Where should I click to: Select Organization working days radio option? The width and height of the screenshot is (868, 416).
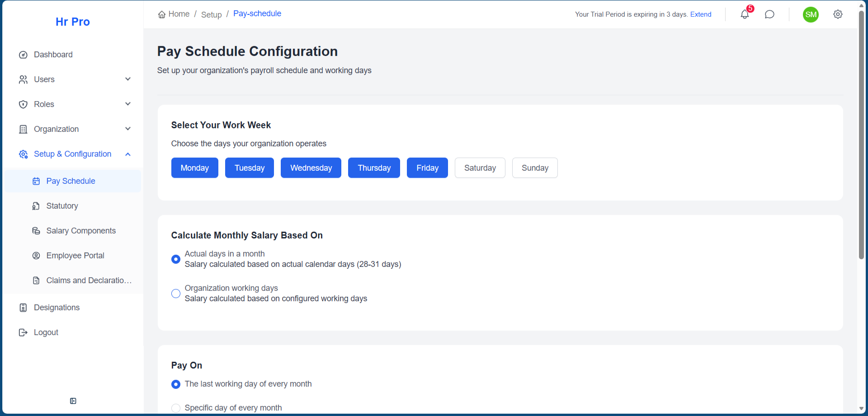coord(176,294)
